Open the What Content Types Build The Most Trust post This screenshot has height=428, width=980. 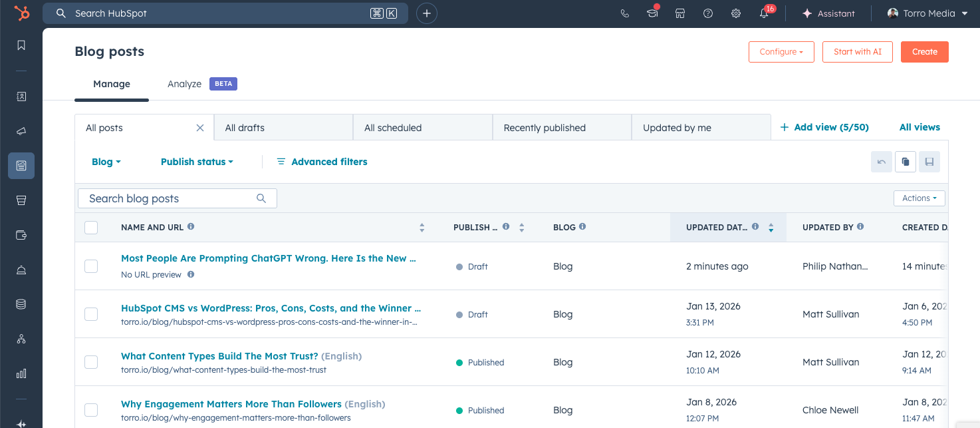coord(219,356)
